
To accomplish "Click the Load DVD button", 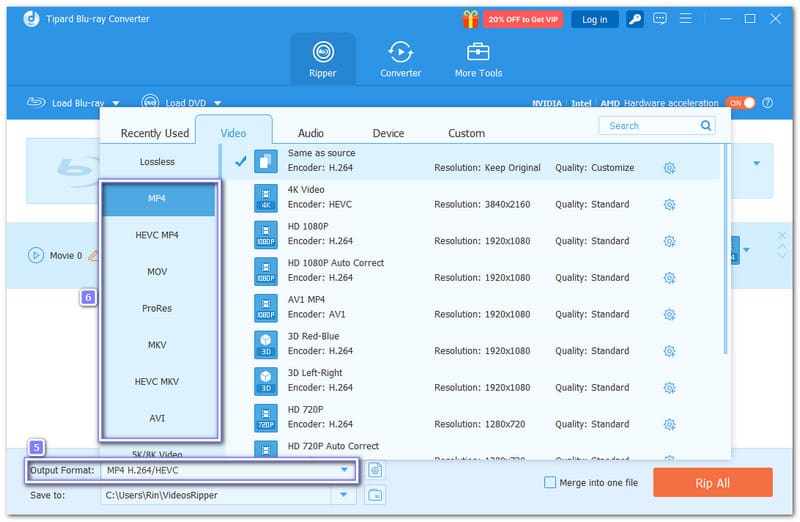I will point(174,103).
